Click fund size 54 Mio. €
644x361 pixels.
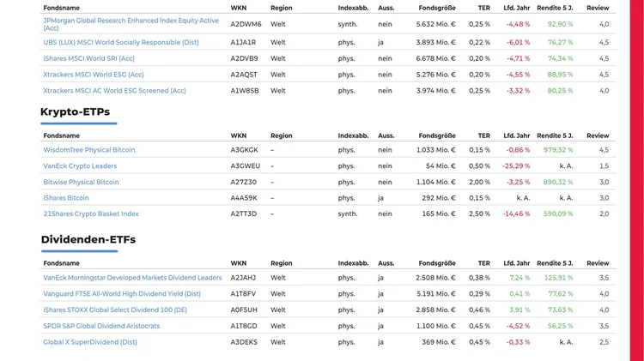(440, 165)
